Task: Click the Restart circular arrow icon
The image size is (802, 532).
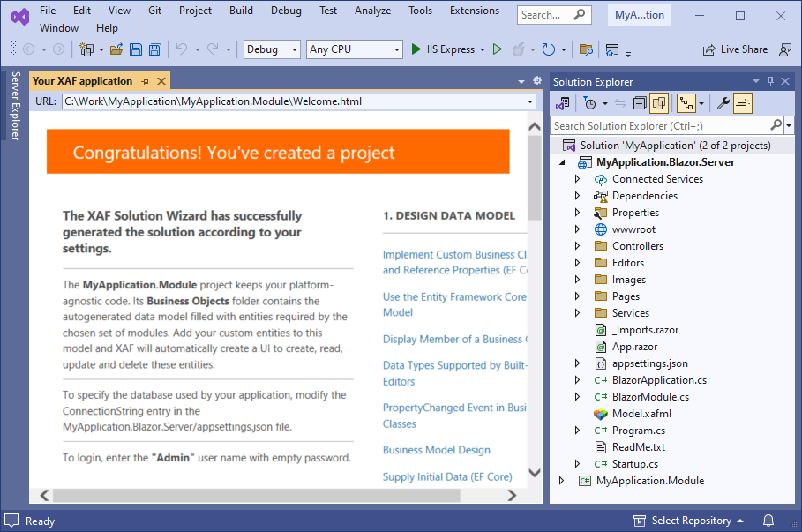Action: tap(548, 49)
